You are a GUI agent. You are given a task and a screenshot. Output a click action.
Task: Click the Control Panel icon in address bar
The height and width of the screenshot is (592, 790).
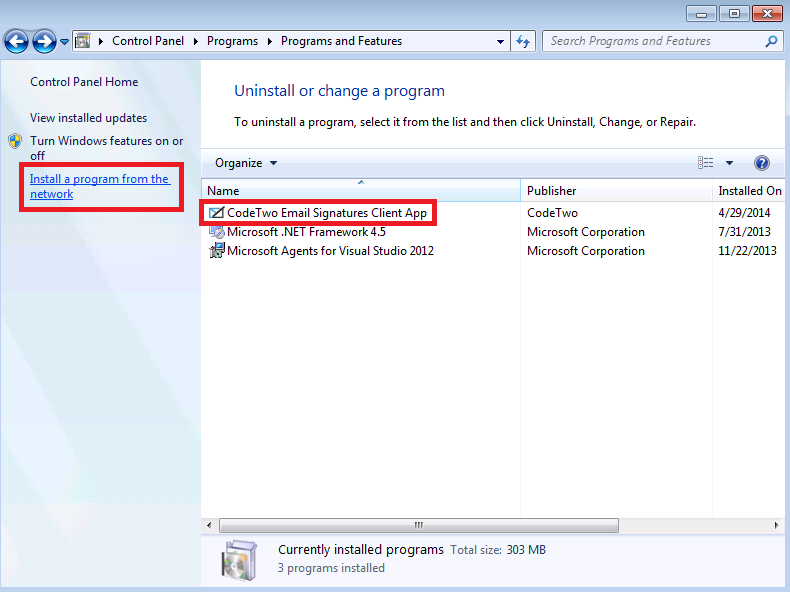tap(83, 41)
